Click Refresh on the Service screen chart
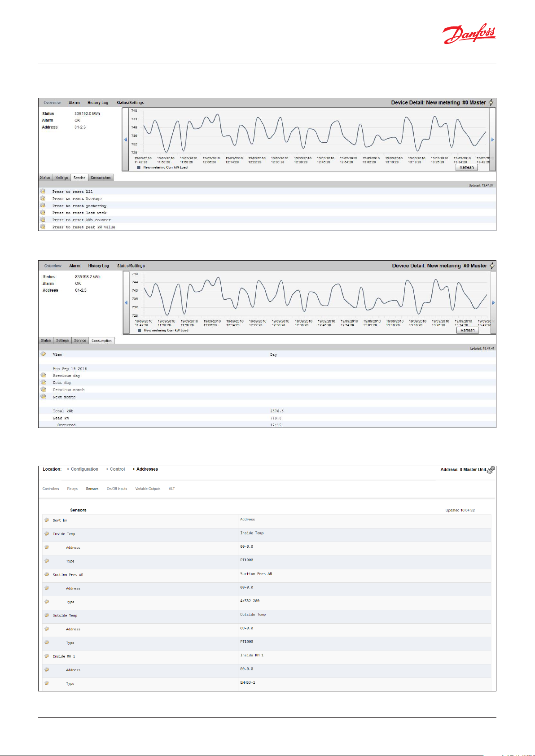Image resolution: width=535 pixels, height=756 pixels. 467,167
